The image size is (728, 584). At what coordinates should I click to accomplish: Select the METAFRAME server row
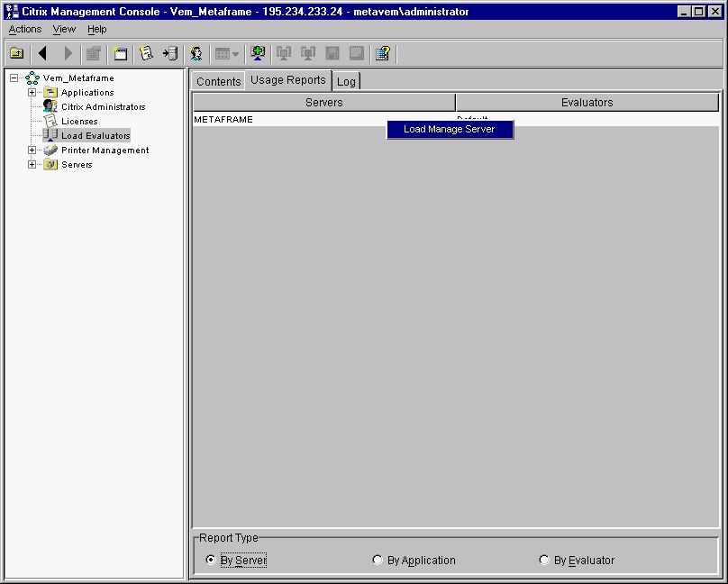pos(456,119)
